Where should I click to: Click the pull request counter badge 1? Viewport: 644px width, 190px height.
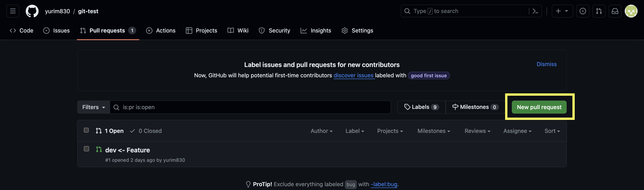pyautogui.click(x=132, y=30)
